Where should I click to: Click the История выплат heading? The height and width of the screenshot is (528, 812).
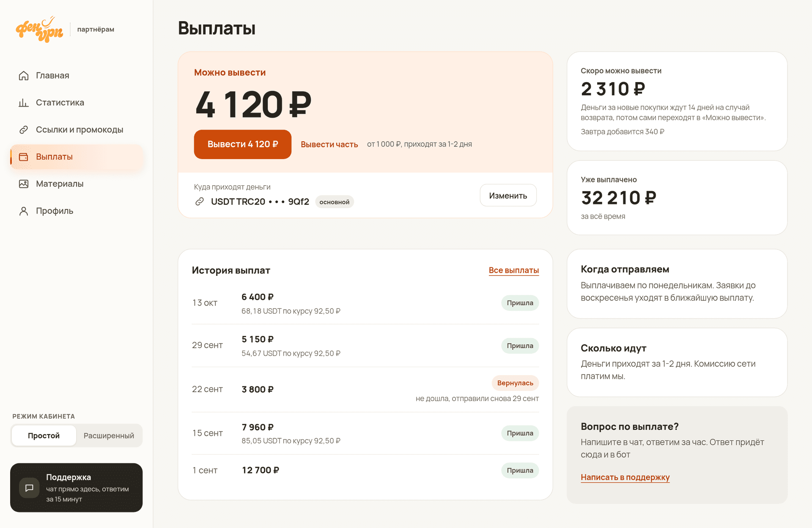coord(231,270)
